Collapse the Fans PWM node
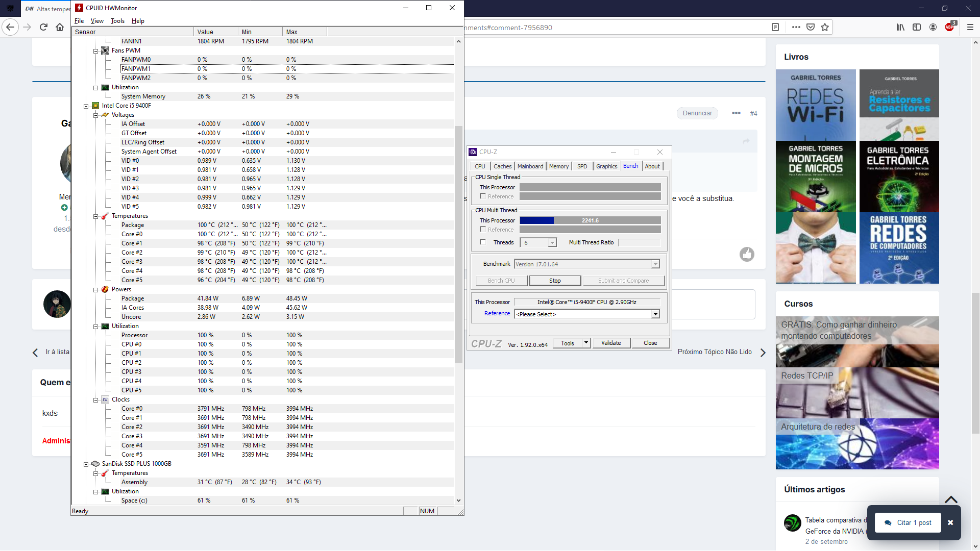This screenshot has width=980, height=551. tap(95, 51)
